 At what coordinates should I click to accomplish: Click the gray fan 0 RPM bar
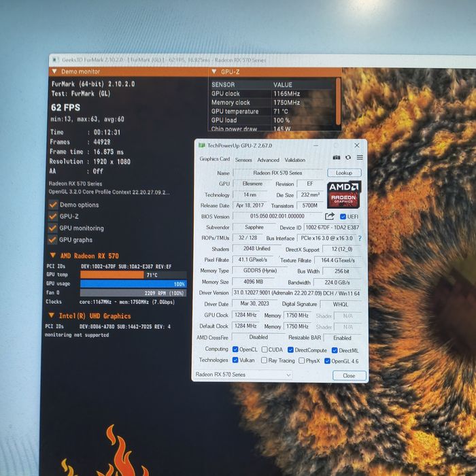pos(133,293)
